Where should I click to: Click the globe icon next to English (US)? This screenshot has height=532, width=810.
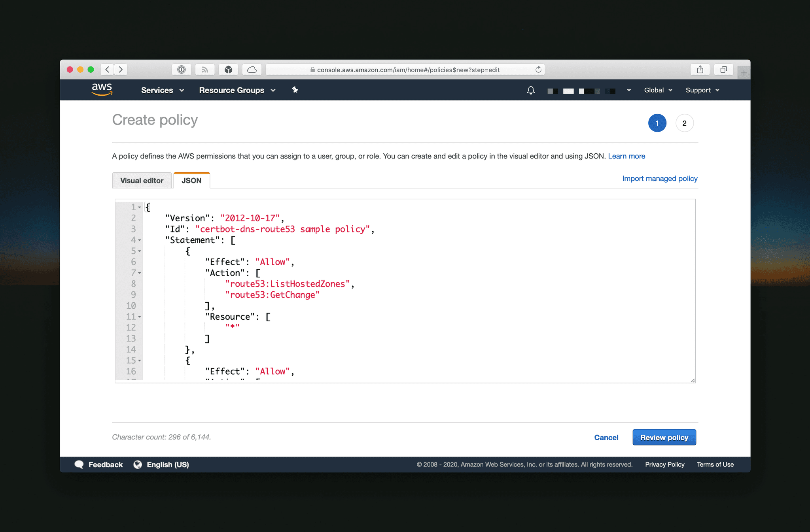tap(138, 464)
